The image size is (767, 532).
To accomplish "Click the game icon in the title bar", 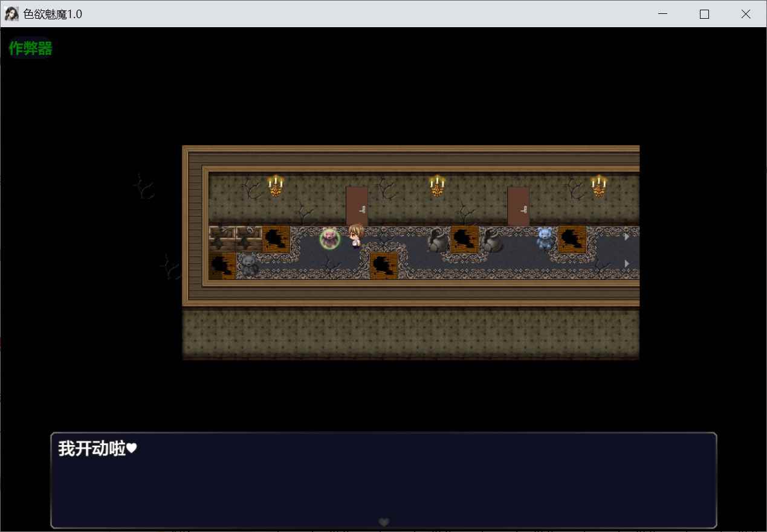I will (11, 14).
